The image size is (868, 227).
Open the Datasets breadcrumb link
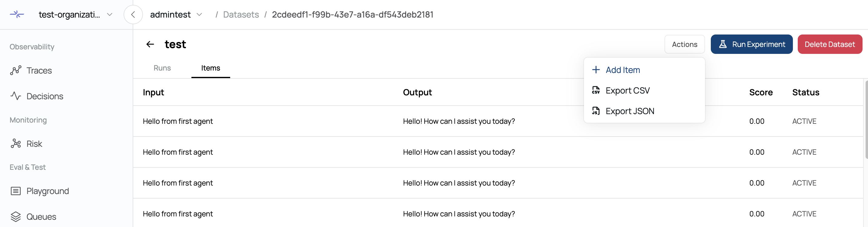[240, 15]
